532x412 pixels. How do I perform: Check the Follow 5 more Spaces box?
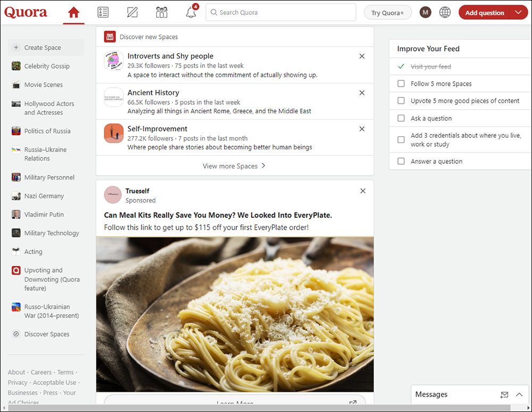(401, 83)
